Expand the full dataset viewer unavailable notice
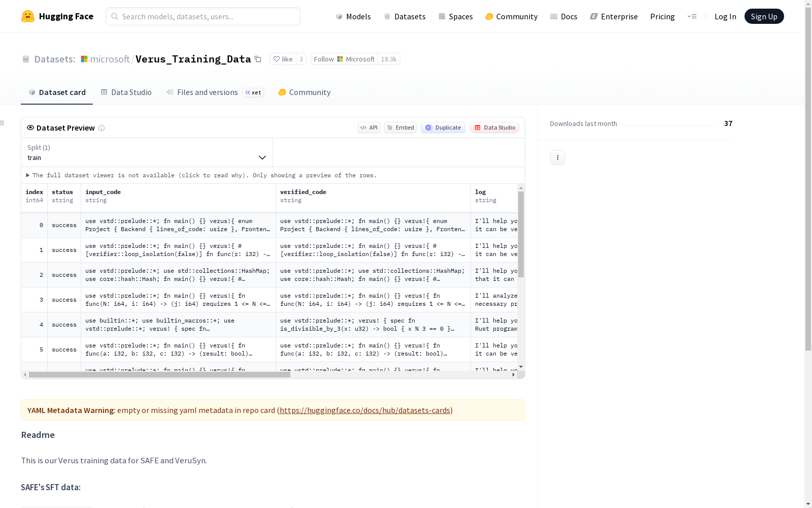 (201, 175)
